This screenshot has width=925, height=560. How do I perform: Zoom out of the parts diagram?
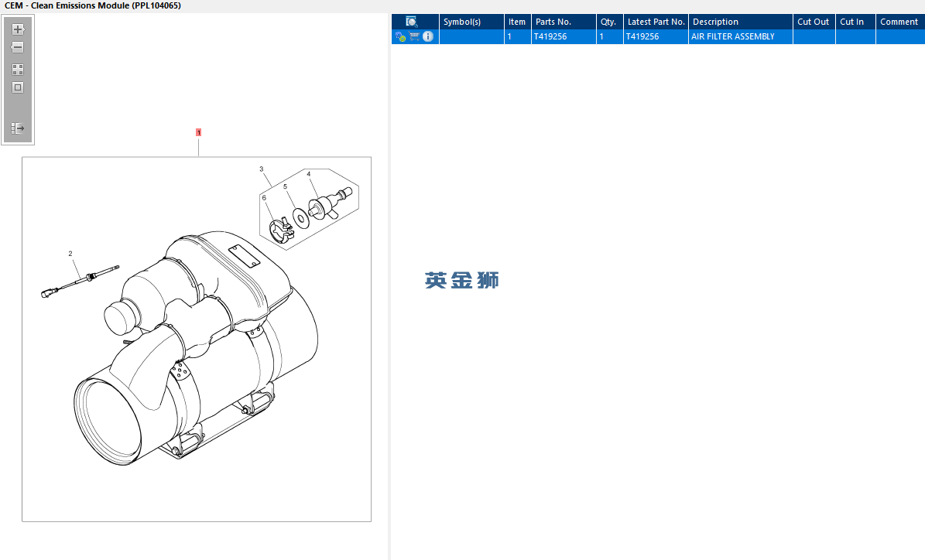[x=18, y=47]
